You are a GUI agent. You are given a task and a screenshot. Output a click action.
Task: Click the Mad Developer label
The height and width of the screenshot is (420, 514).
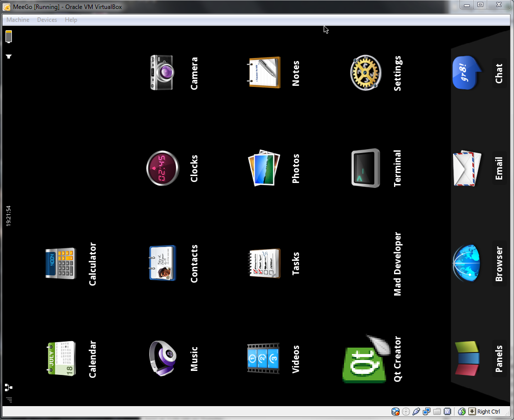(398, 264)
